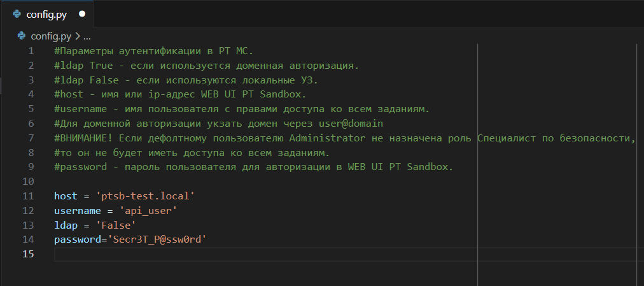This screenshot has height=286, width=644.
Task: Click the Python icon in config.py tab
Action: (17, 14)
